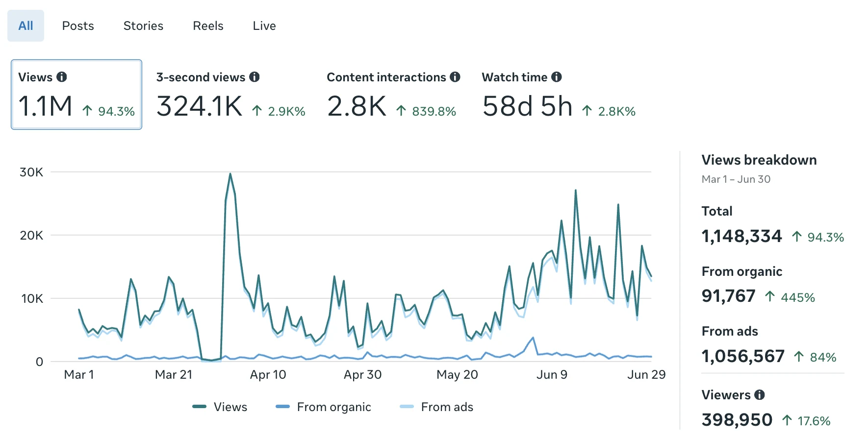Switch to the Posts tab
The width and height of the screenshot is (868, 438).
pyautogui.click(x=78, y=26)
